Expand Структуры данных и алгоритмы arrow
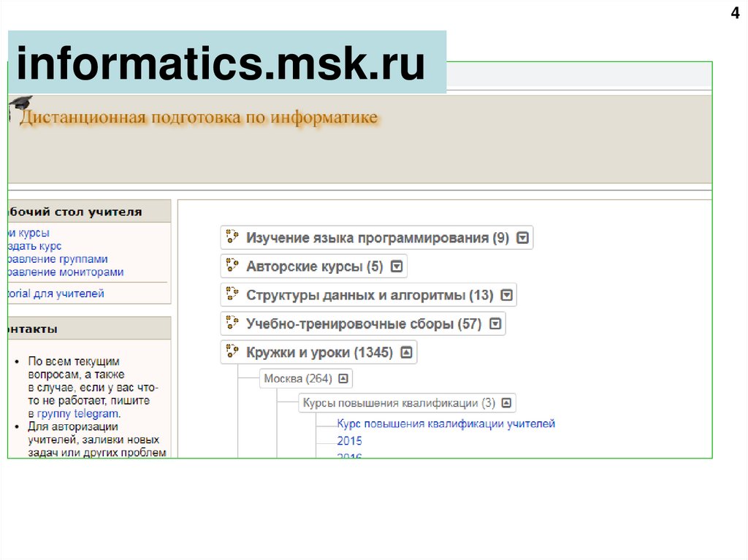The image size is (748, 560). point(506,296)
